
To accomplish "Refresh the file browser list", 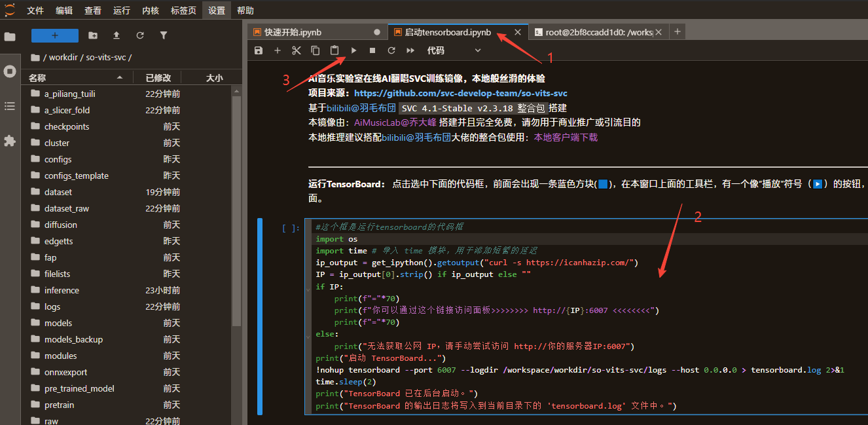I will pyautogui.click(x=140, y=35).
